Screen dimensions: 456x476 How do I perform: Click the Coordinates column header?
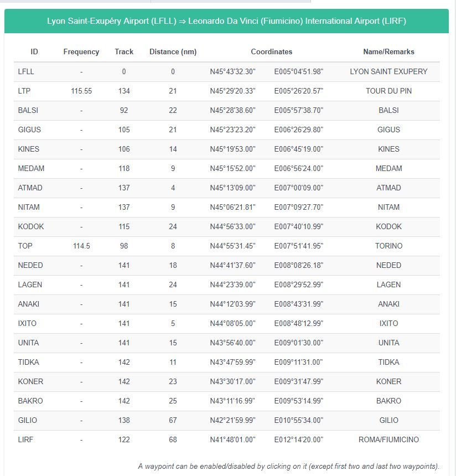(271, 52)
